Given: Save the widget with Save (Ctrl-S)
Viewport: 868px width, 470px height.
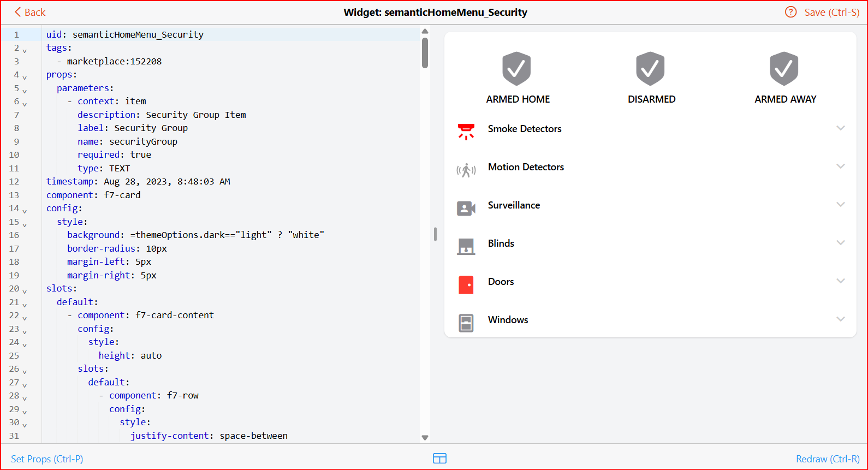Looking at the screenshot, I should pyautogui.click(x=831, y=12).
